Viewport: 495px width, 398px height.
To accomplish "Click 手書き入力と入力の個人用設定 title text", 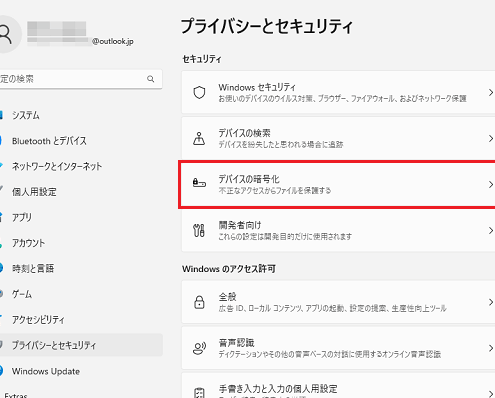I will (x=278, y=389).
